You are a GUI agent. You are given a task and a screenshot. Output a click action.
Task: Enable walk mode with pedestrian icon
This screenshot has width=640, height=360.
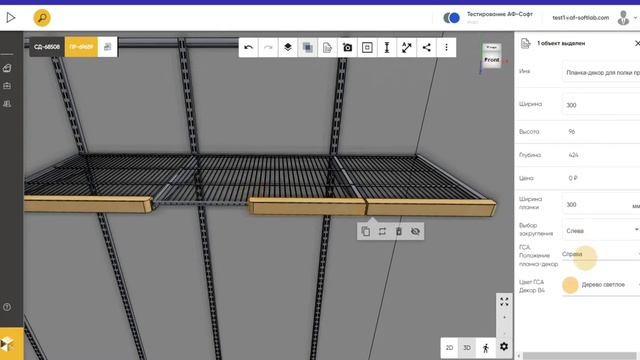tap(486, 348)
